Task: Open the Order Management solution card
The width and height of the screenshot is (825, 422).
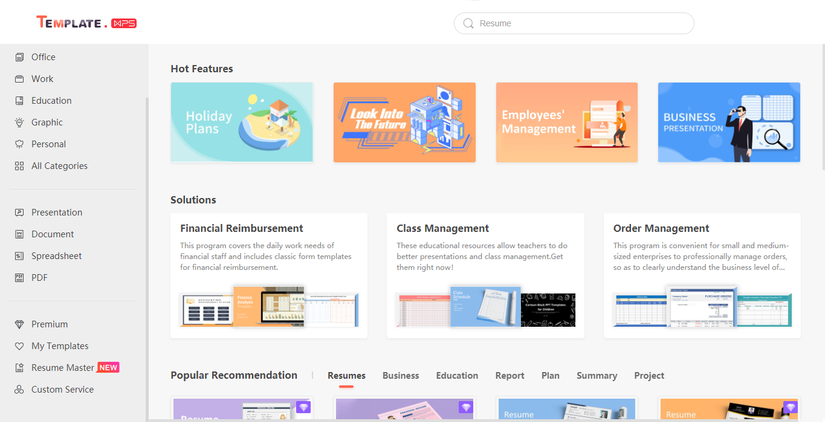Action: tap(702, 276)
